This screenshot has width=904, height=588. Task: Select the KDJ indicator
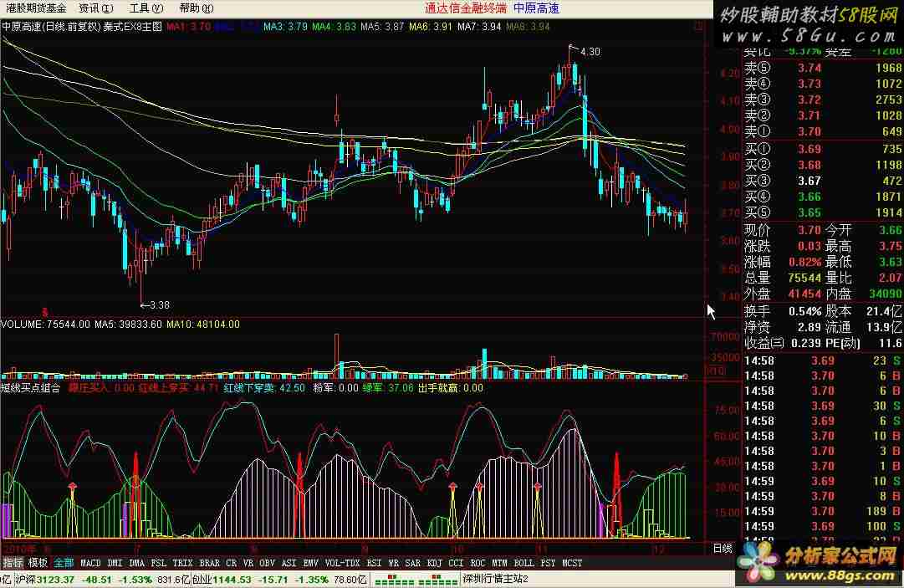435,563
